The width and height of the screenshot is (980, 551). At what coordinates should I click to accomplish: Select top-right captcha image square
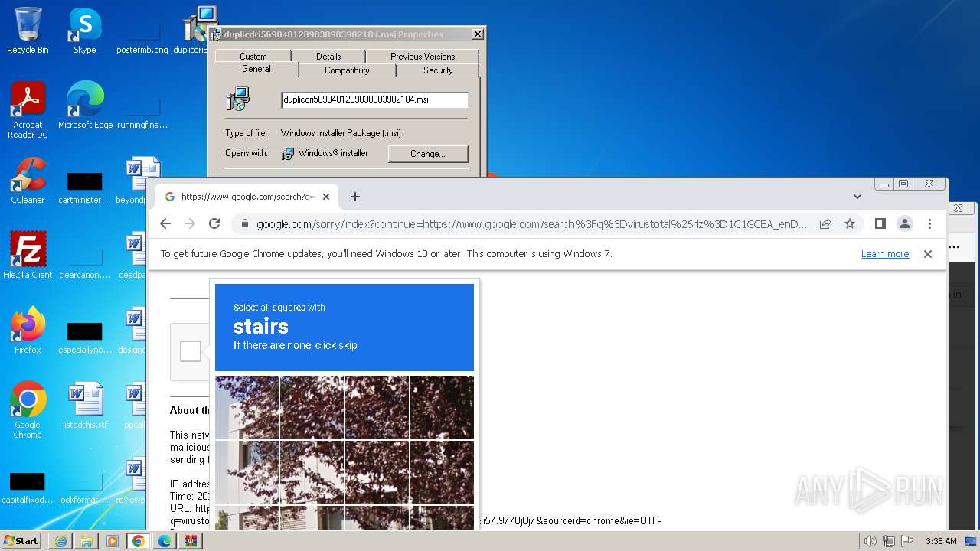[442, 407]
